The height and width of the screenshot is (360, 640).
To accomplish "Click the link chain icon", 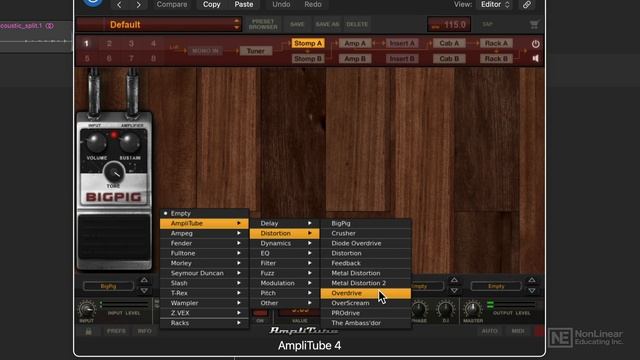I will (x=527, y=4).
